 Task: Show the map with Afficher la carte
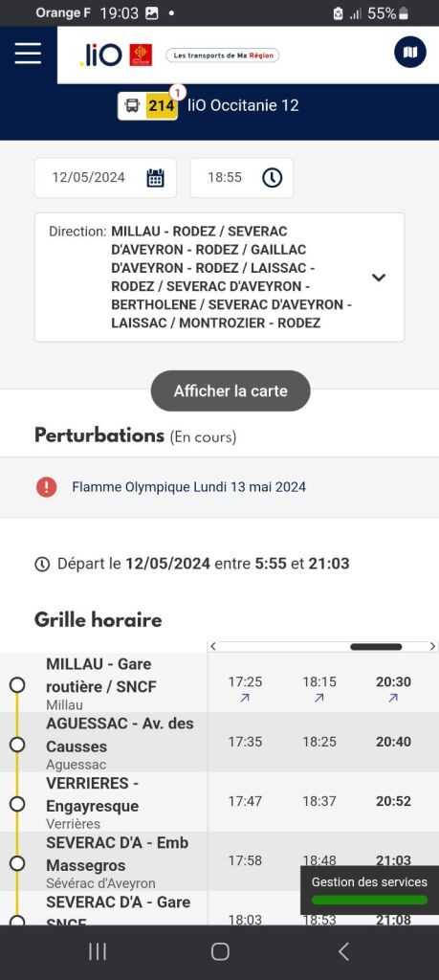coord(230,391)
